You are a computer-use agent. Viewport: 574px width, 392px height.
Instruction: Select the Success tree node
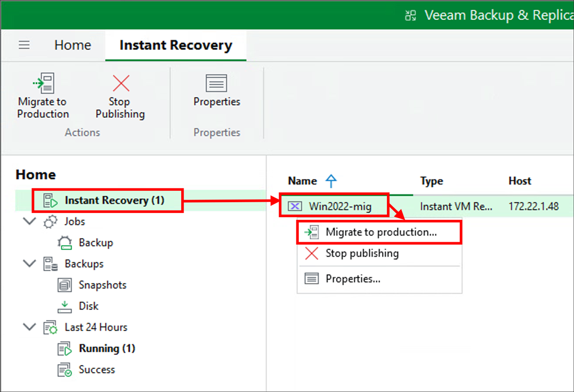[96, 369]
